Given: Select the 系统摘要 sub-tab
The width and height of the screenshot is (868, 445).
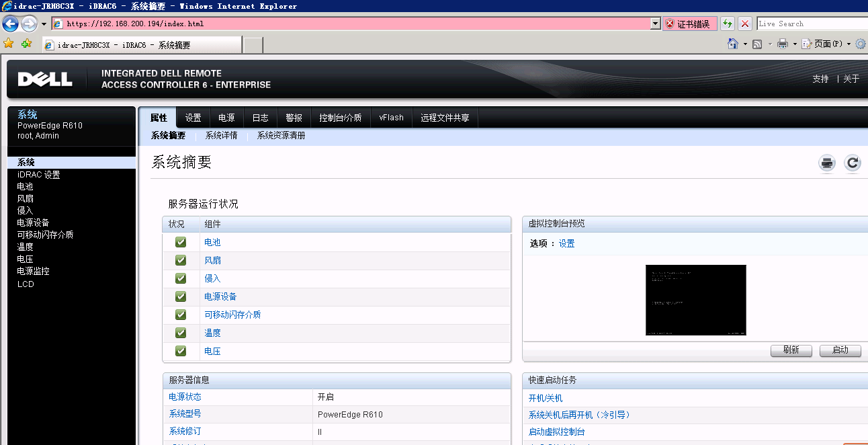Looking at the screenshot, I should point(168,136).
